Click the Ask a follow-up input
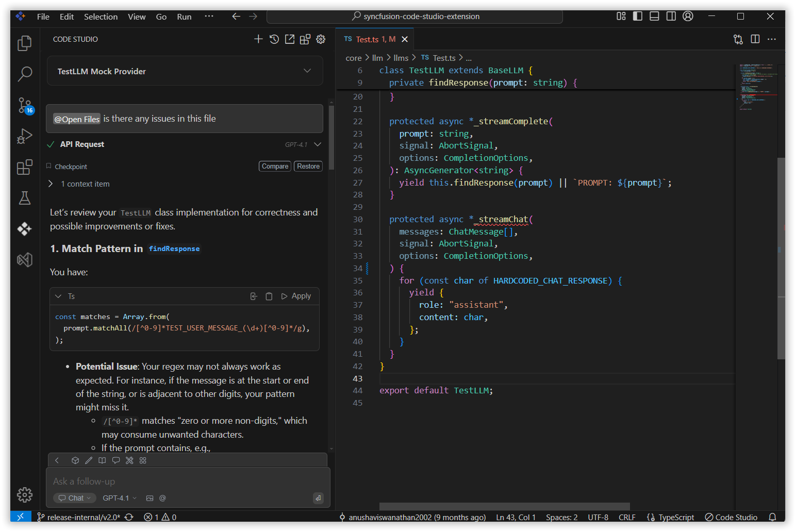The width and height of the screenshot is (796, 532). click(188, 481)
